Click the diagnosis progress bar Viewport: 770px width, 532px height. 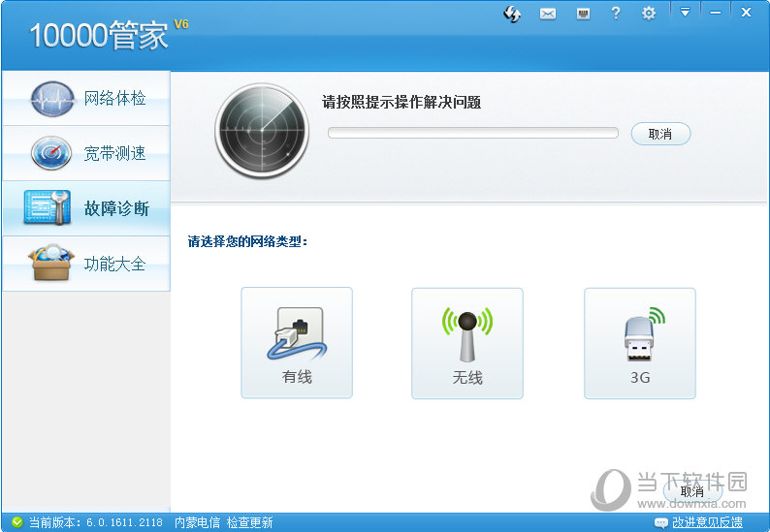click(x=473, y=133)
